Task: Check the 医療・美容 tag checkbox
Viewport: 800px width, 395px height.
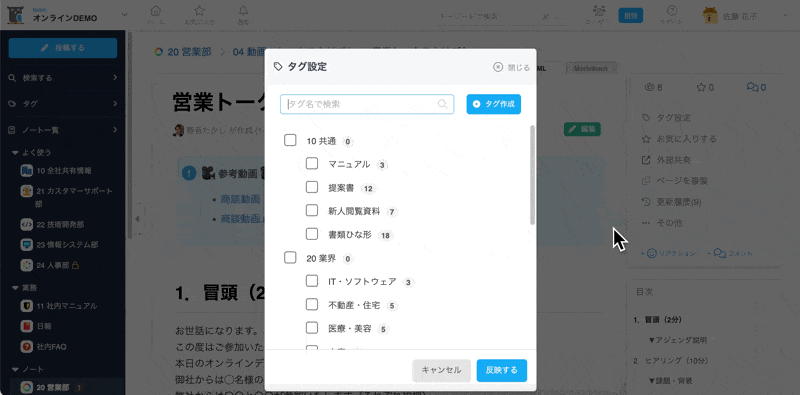Action: click(312, 328)
